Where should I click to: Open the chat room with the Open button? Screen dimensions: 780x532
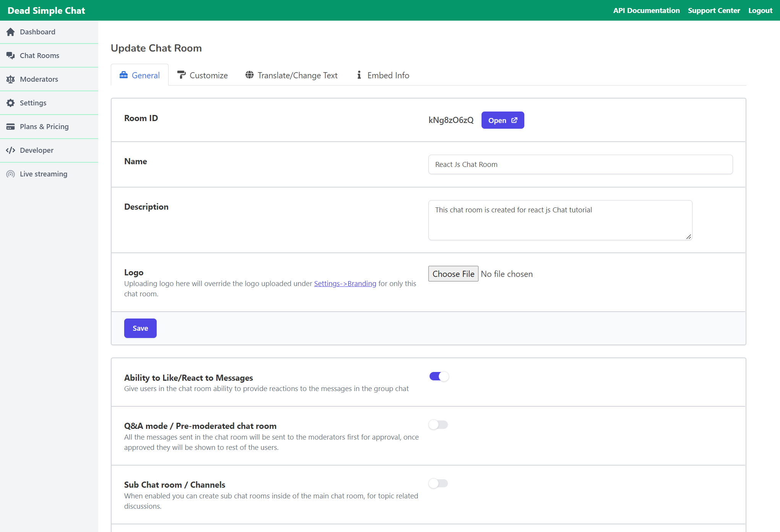[x=503, y=120]
